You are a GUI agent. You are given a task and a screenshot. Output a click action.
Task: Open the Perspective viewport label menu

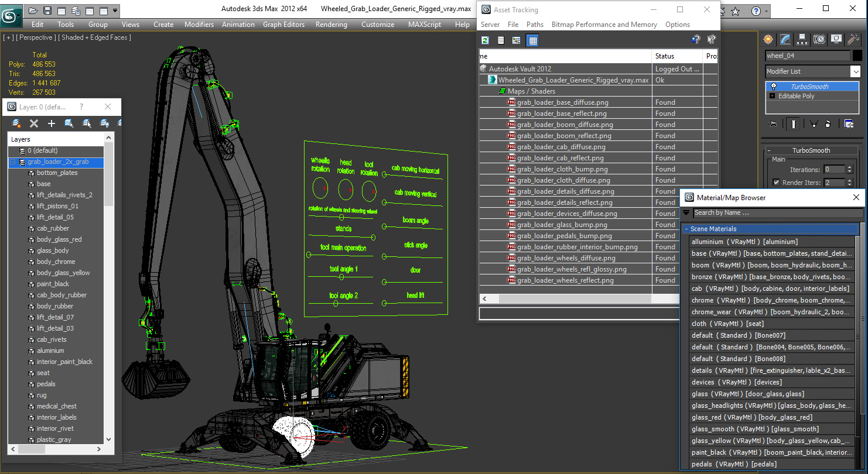coord(36,37)
